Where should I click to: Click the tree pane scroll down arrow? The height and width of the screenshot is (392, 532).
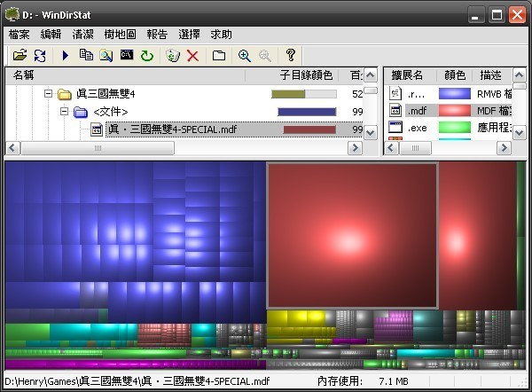tap(370, 133)
